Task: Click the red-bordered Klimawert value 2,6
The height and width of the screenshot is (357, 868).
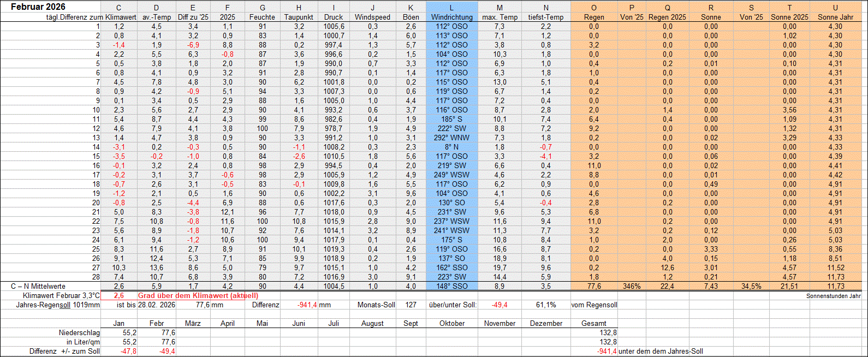Action: 118,295
